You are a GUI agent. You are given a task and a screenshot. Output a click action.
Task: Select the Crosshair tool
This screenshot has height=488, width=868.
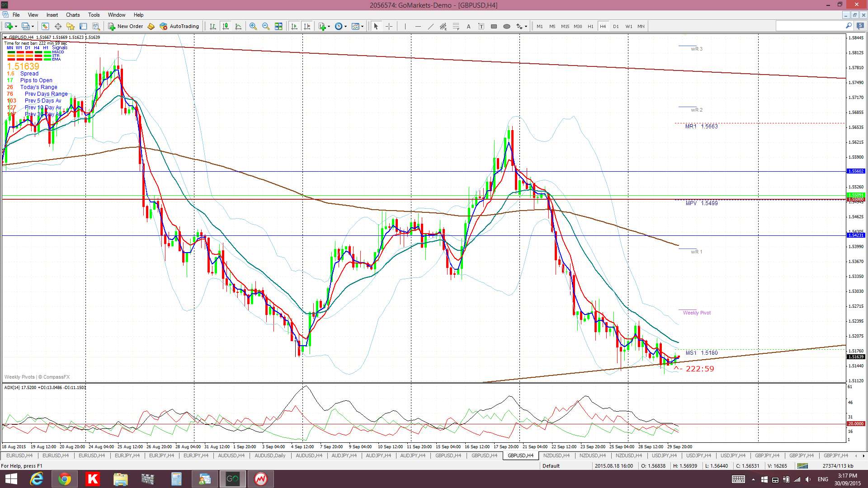(389, 26)
